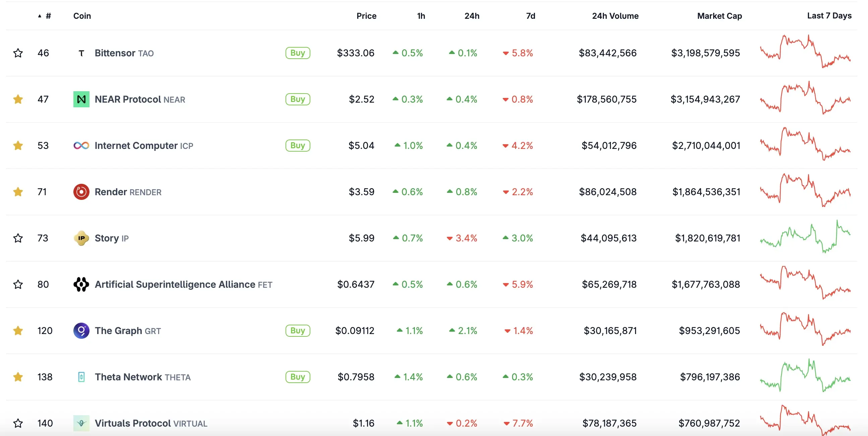
Task: Open Bittensor 7-day sparkline chart
Action: click(x=805, y=51)
